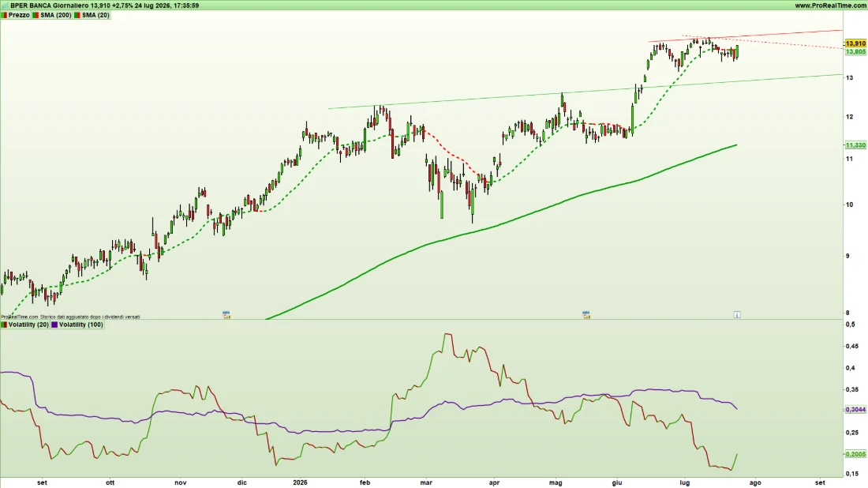Click the 'nov' month label on time axis
The image size is (868, 488).
[x=181, y=482]
